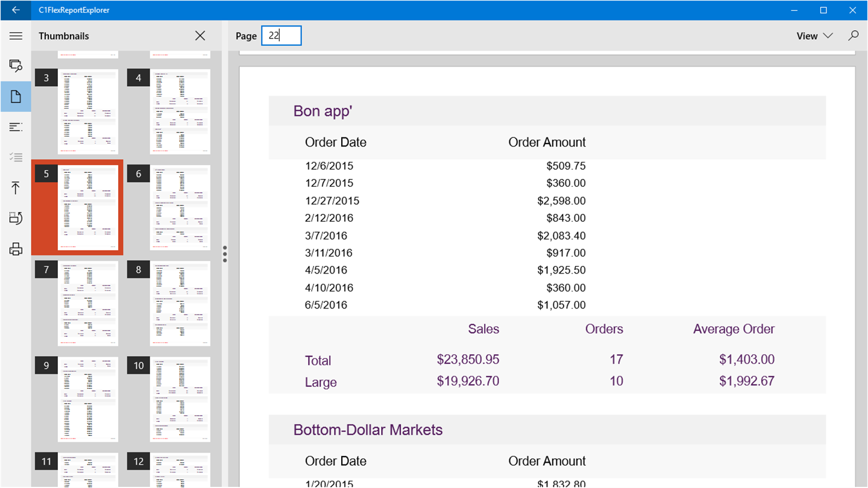The width and height of the screenshot is (868, 488).
Task: Close the Thumbnails panel
Action: [x=200, y=36]
